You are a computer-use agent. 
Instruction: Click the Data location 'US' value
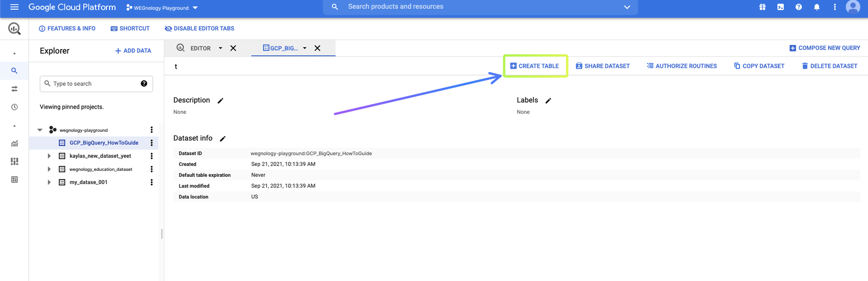point(254,197)
